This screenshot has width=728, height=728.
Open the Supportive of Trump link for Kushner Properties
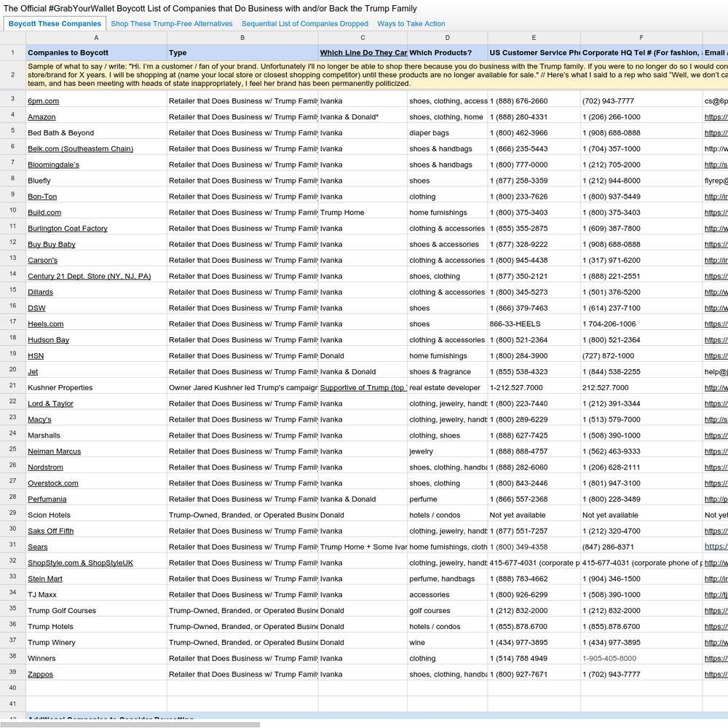click(x=363, y=388)
